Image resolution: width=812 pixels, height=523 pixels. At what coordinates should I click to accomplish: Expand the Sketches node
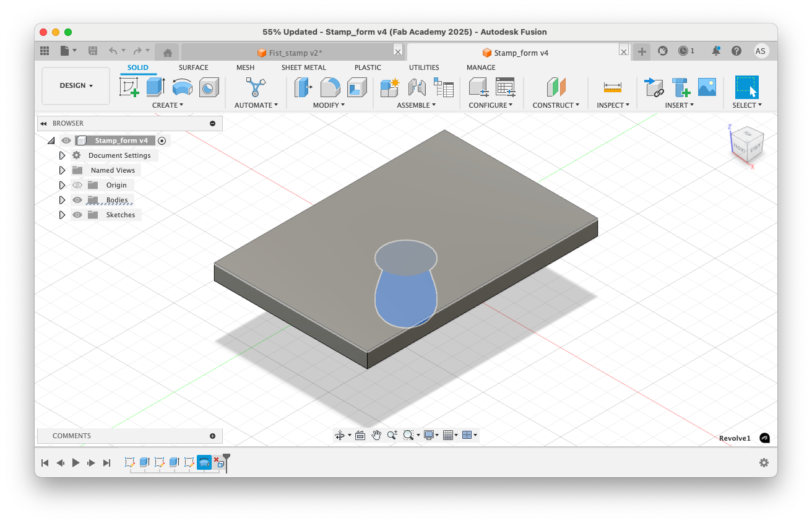click(62, 215)
